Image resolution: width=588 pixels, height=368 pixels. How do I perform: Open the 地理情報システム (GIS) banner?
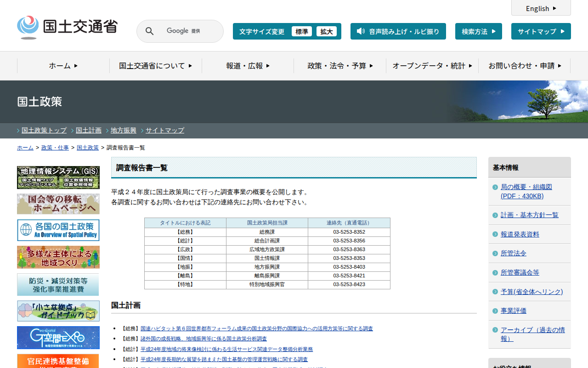[58, 177]
